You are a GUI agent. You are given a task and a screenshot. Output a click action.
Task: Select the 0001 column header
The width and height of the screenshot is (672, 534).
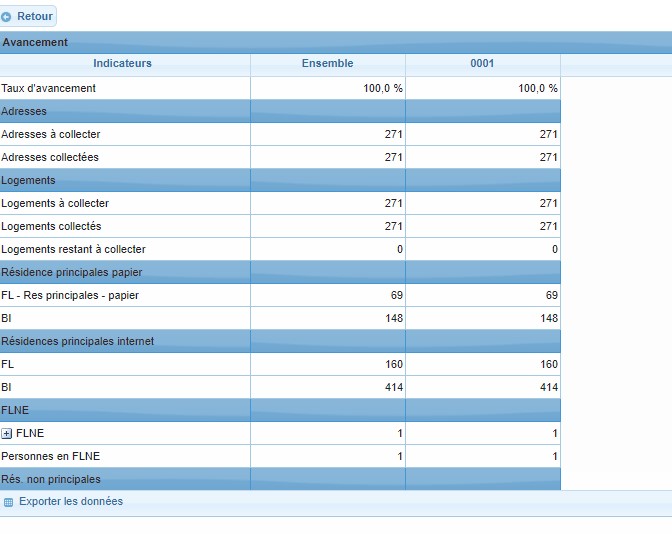(482, 64)
